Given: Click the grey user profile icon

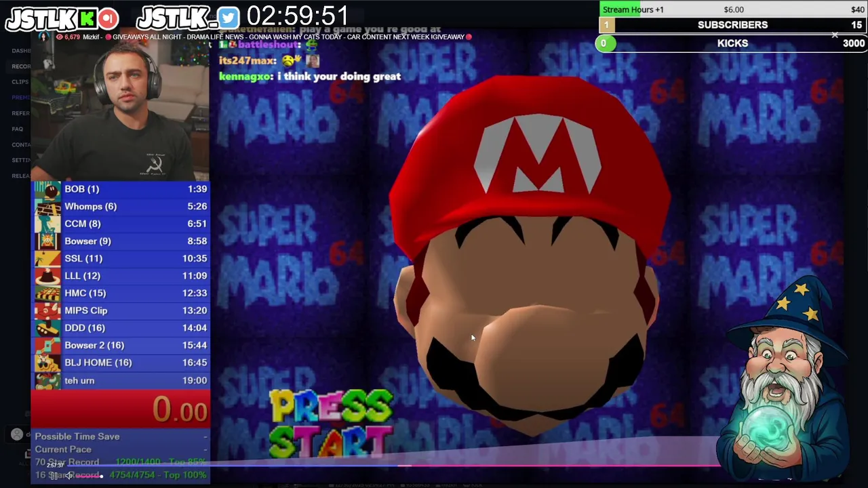Looking at the screenshot, I should (17, 434).
